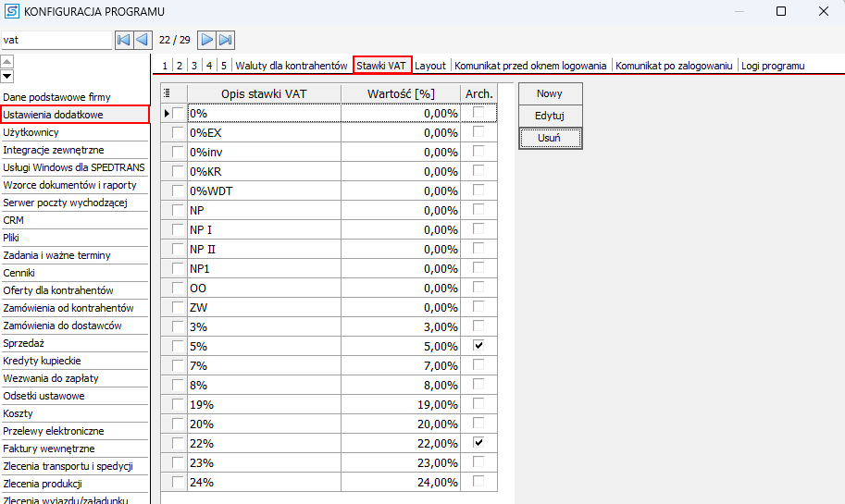Open the Layout tab
The image size is (845, 504).
(430, 66)
